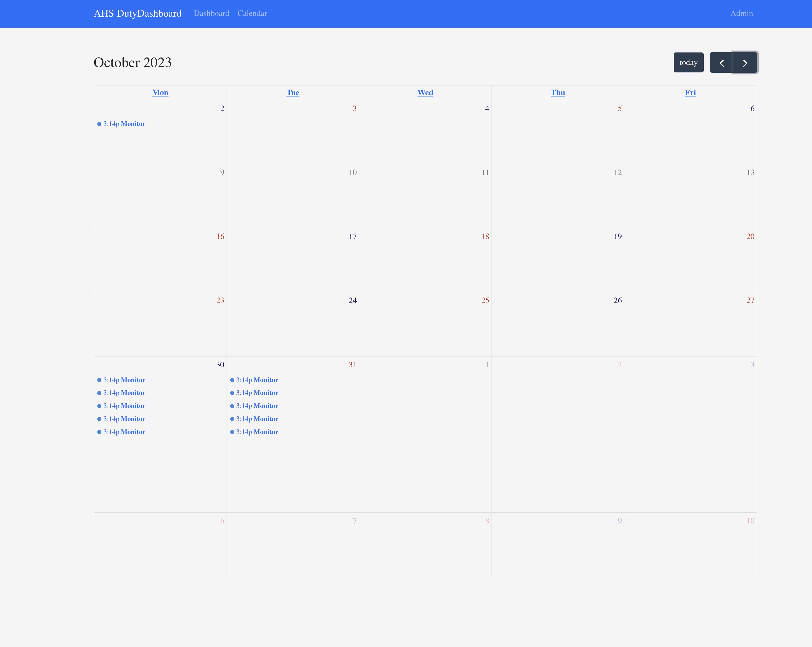Open the Fri column header link

(x=690, y=93)
